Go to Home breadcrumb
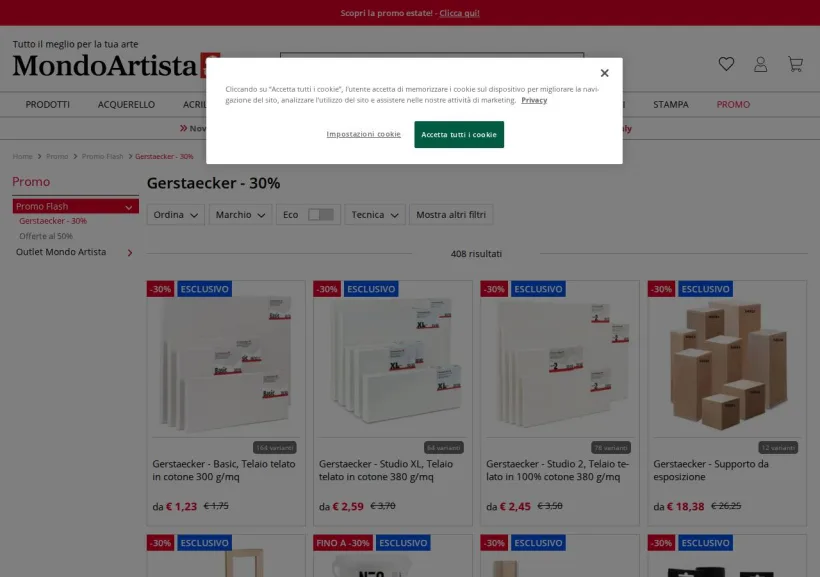 pos(22,156)
